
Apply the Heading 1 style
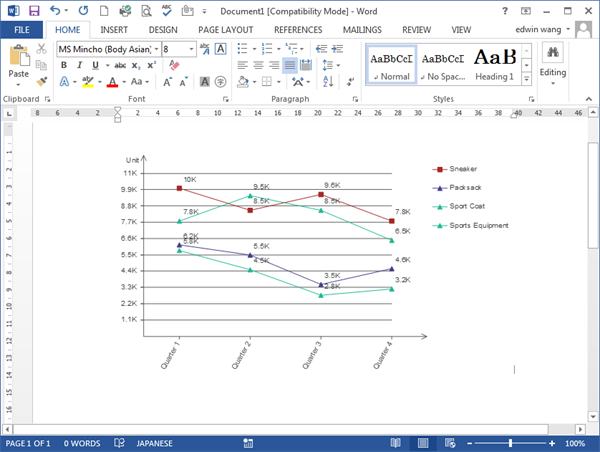[495, 65]
